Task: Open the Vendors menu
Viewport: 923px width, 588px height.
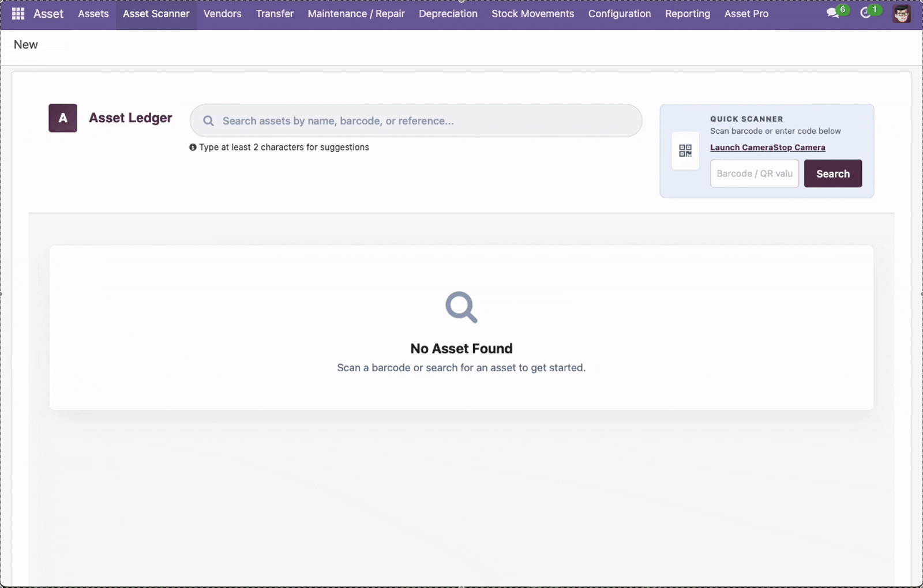Action: tap(223, 14)
